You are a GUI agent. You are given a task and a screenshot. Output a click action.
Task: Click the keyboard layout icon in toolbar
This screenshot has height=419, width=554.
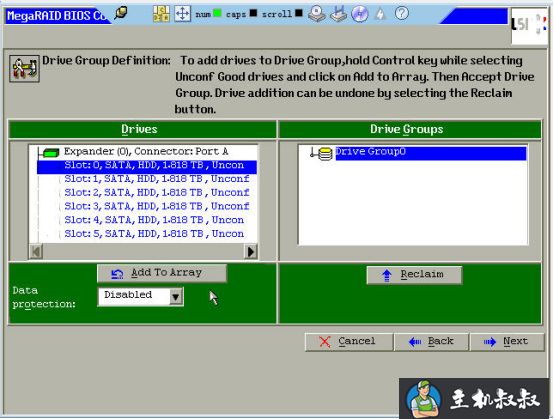click(161, 14)
